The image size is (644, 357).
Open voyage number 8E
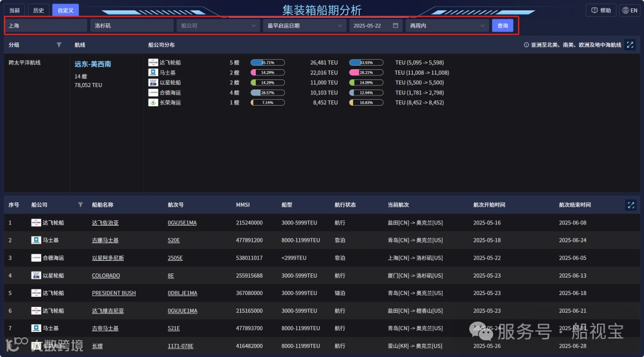point(171,276)
